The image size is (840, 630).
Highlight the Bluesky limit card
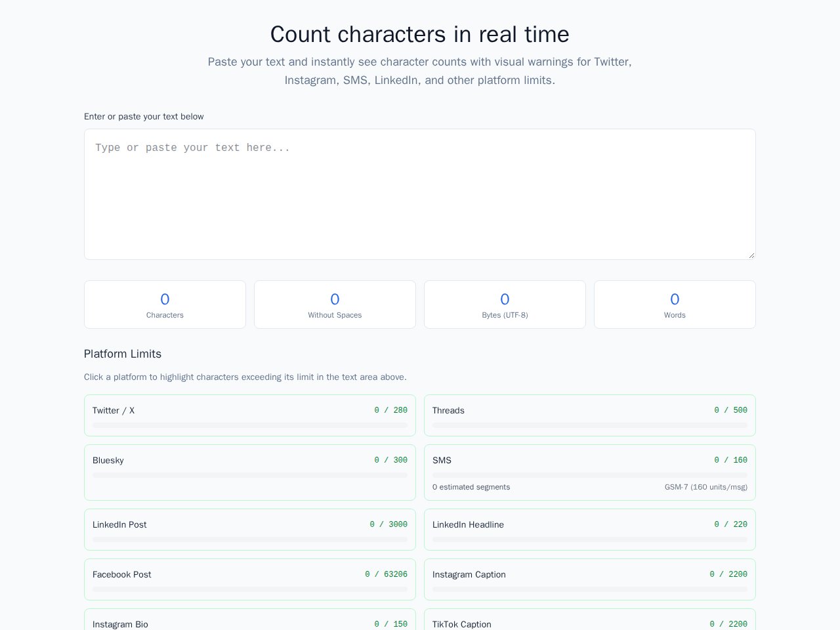coord(250,472)
